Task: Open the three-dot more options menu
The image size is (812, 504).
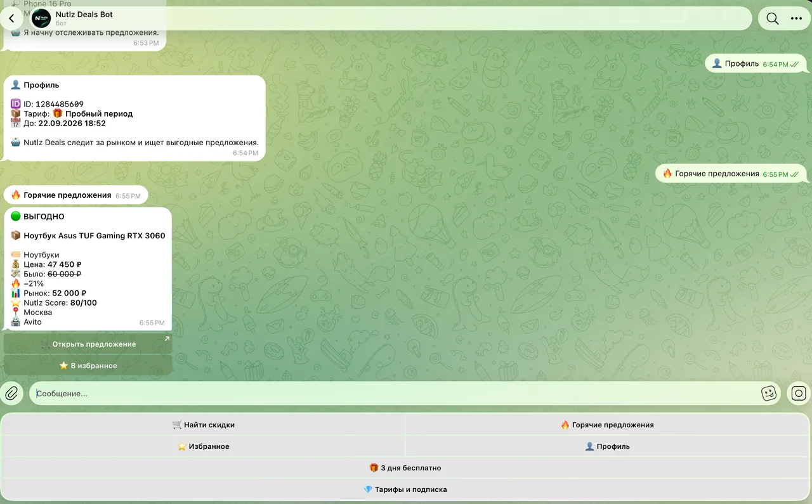Action: point(796,18)
